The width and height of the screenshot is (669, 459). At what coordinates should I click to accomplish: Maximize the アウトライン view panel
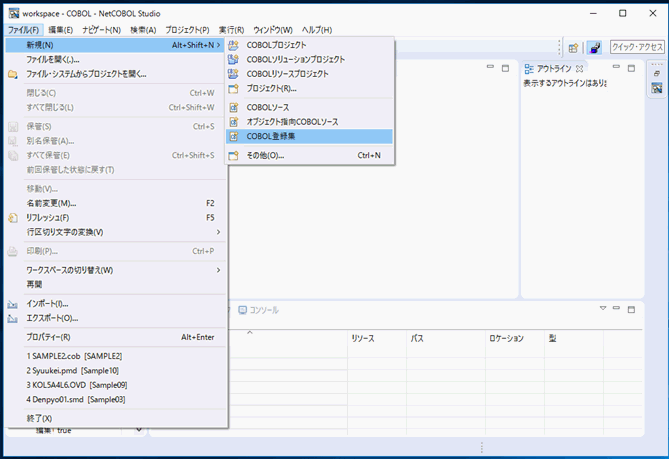631,68
